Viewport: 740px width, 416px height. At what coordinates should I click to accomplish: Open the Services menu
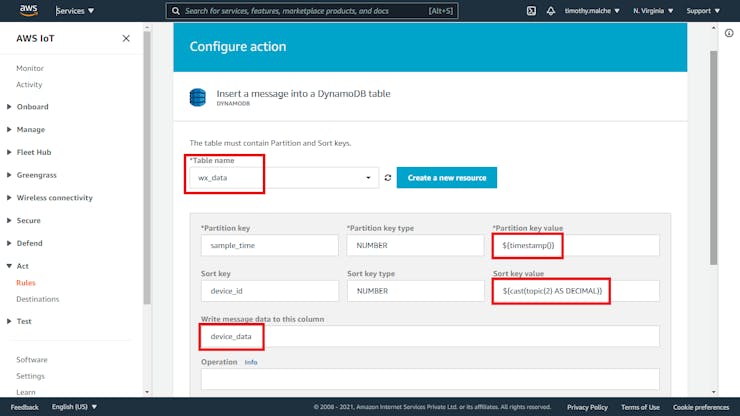pos(75,10)
